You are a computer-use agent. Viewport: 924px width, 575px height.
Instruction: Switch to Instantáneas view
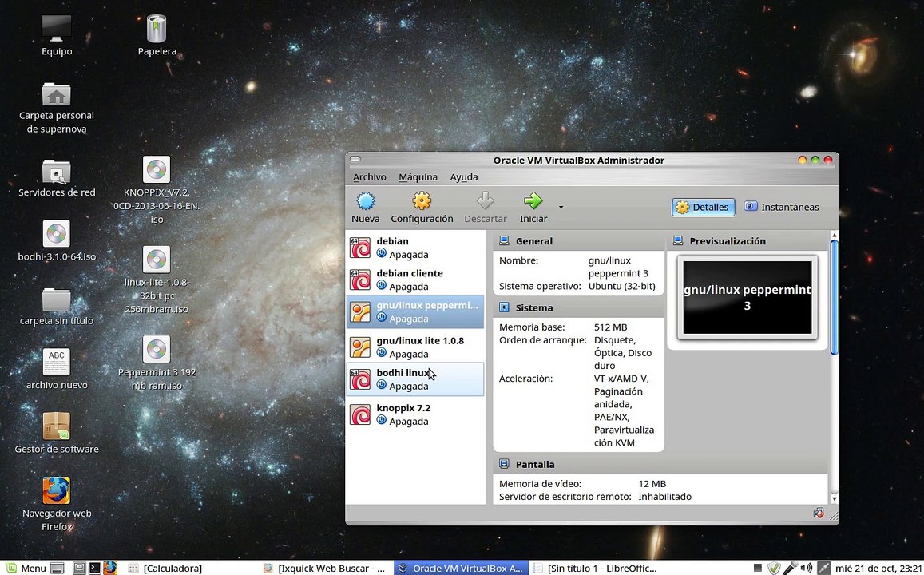tap(781, 207)
